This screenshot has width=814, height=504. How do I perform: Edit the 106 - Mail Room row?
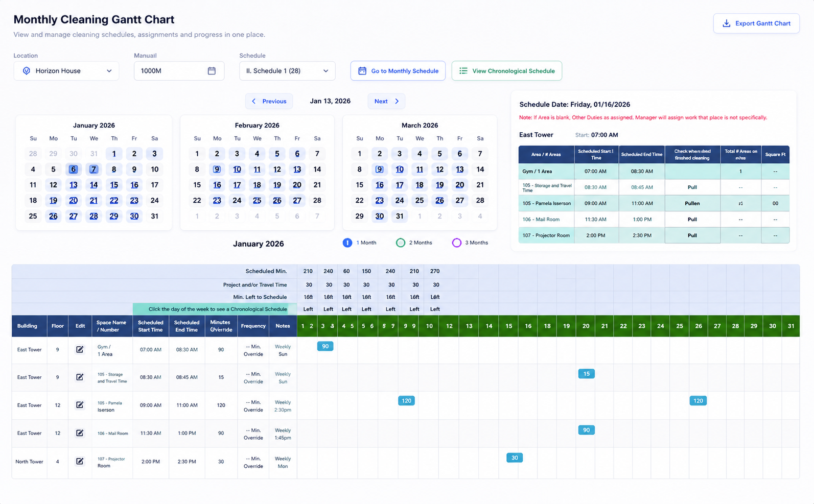pyautogui.click(x=80, y=433)
